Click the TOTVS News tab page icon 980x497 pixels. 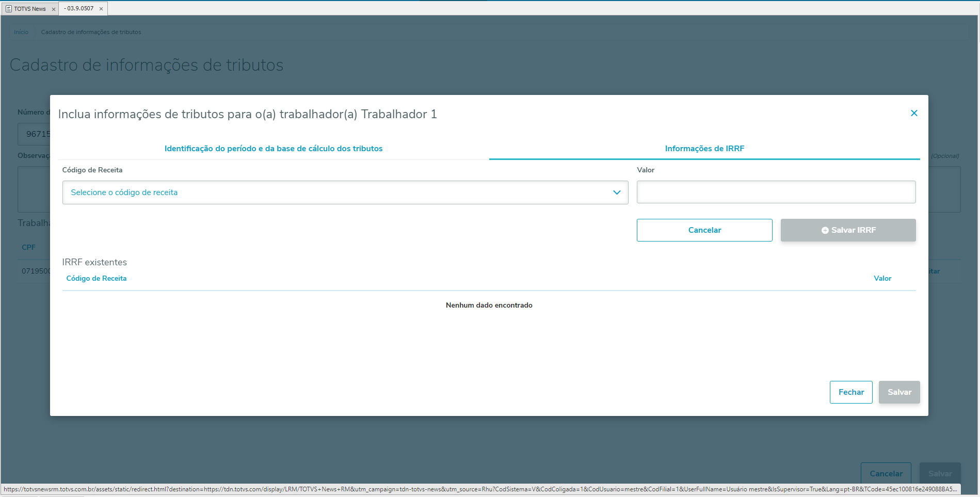9,9
